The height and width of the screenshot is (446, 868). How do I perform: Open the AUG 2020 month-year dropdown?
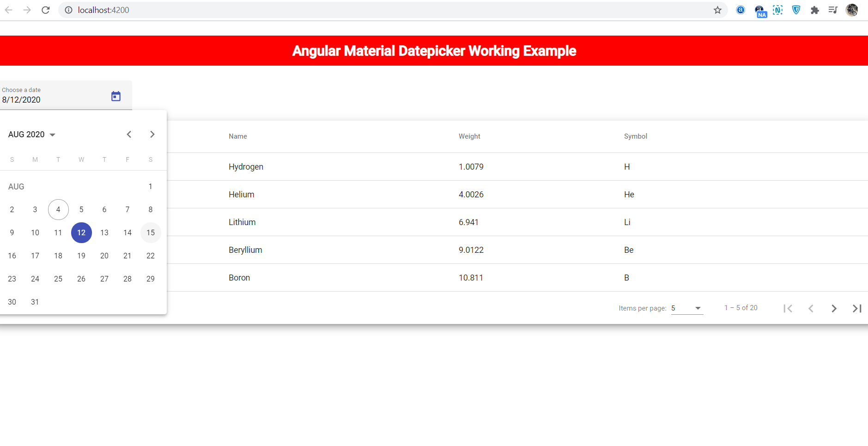(31, 134)
